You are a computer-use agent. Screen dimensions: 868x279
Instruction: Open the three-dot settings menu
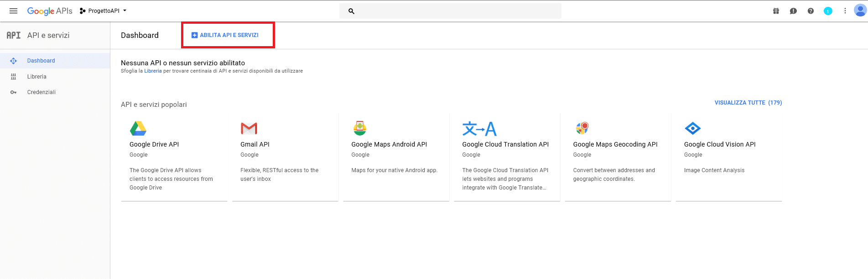click(x=845, y=11)
